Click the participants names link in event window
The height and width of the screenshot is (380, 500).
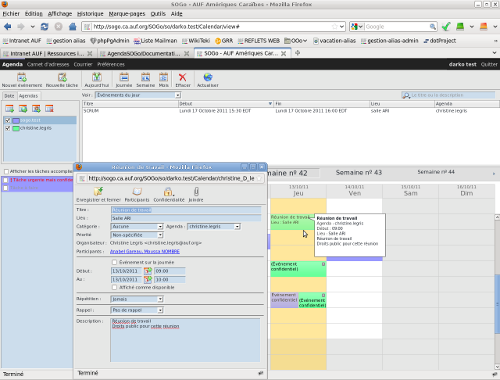145,251
